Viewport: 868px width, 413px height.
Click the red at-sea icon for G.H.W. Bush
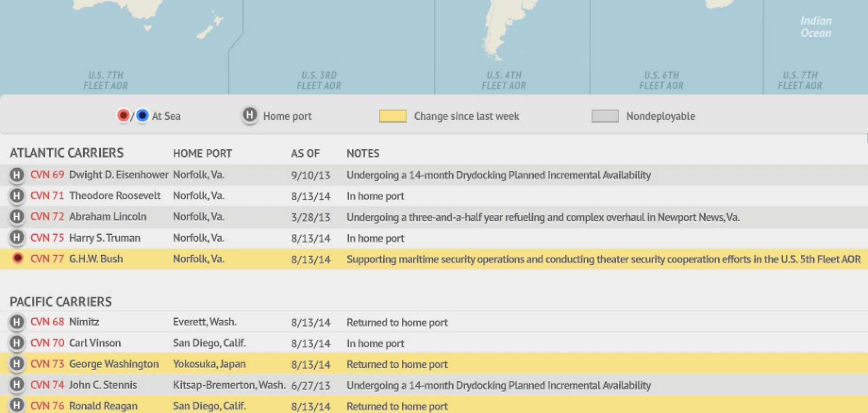18,258
